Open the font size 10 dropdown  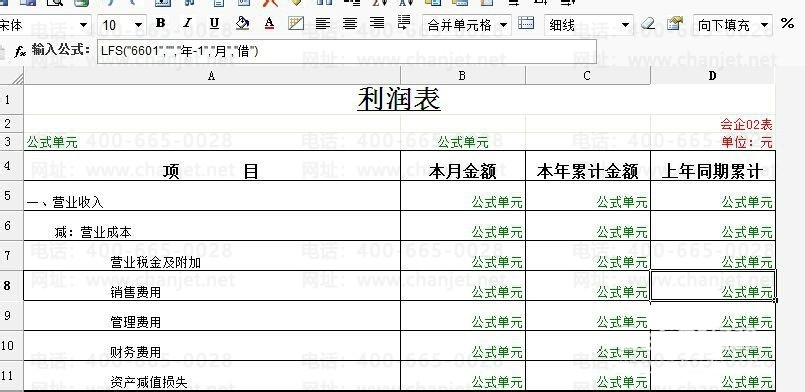(138, 25)
